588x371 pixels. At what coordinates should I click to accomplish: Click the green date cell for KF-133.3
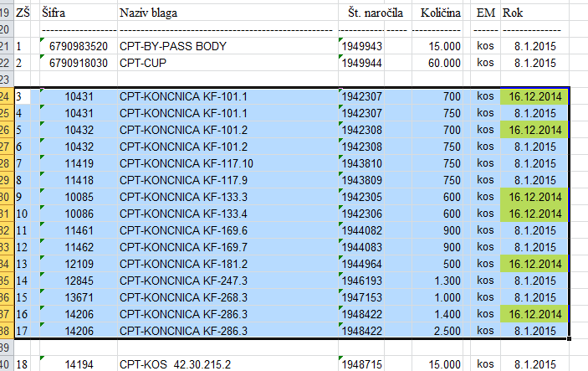point(534,196)
